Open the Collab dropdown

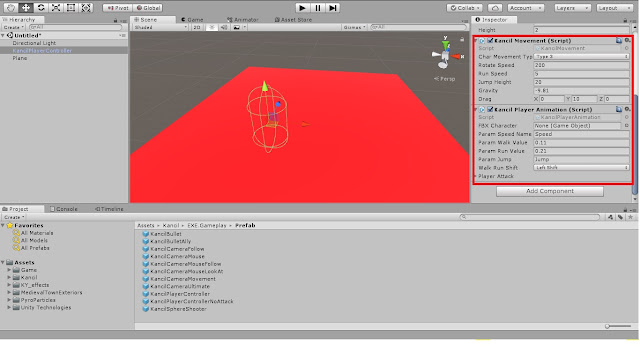[x=464, y=8]
